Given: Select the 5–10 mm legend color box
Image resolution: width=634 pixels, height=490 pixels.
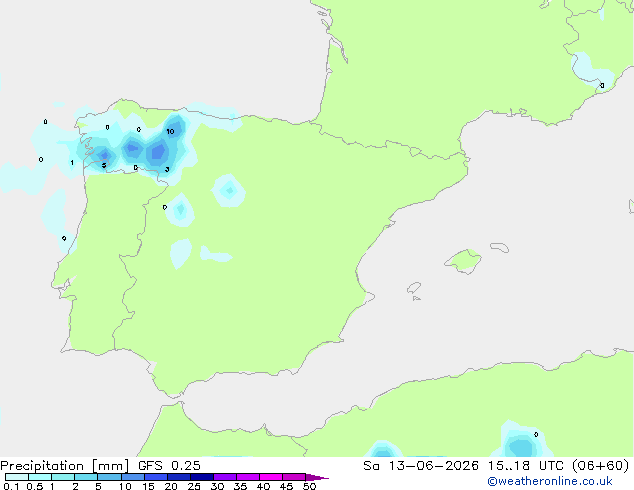Looking at the screenshot, I should pos(109,477).
